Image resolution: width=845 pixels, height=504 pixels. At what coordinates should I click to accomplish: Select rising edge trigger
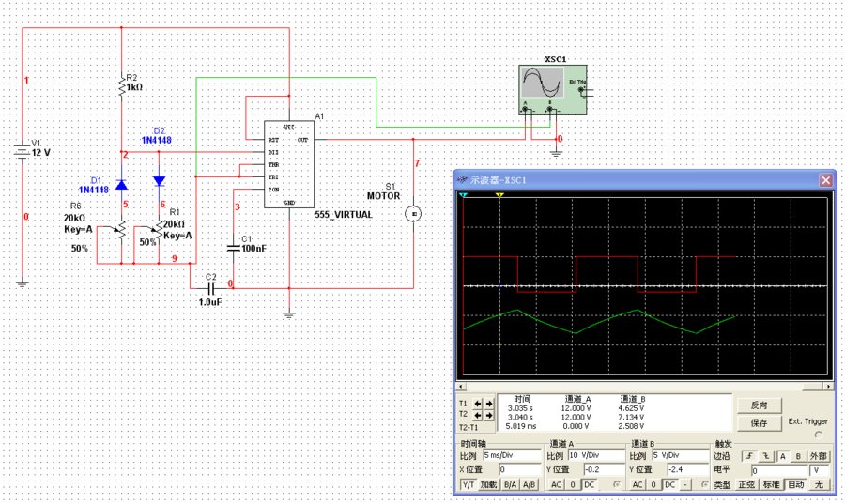(x=748, y=457)
